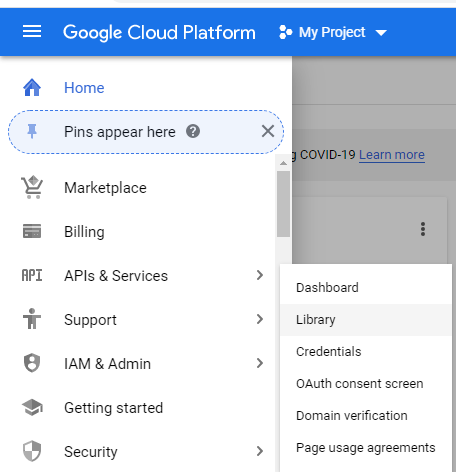456x472 pixels.
Task: Click the API icon for APIs & Services
Action: (32, 275)
